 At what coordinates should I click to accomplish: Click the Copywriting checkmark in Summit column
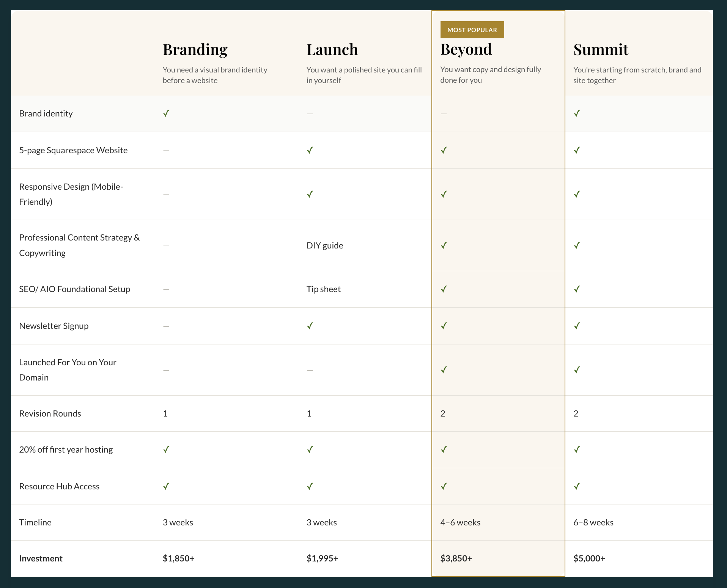[577, 245]
